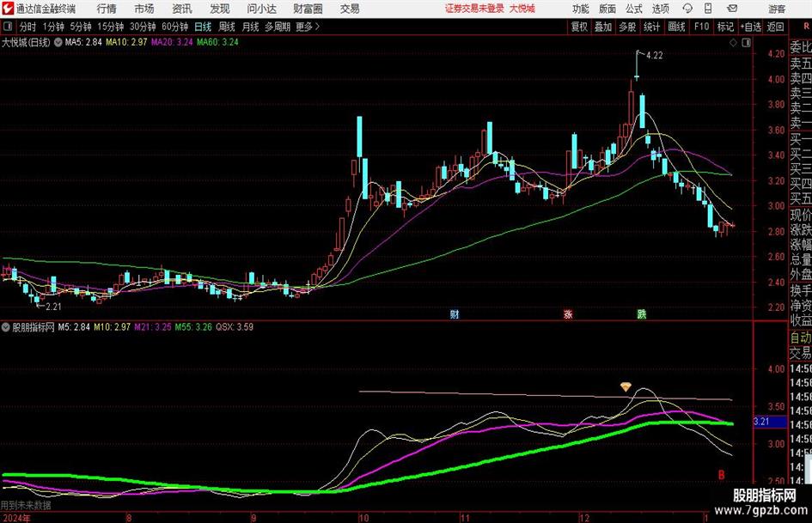The width and height of the screenshot is (812, 523).
Task: Click the 叠加 overlay button
Action: [x=603, y=27]
